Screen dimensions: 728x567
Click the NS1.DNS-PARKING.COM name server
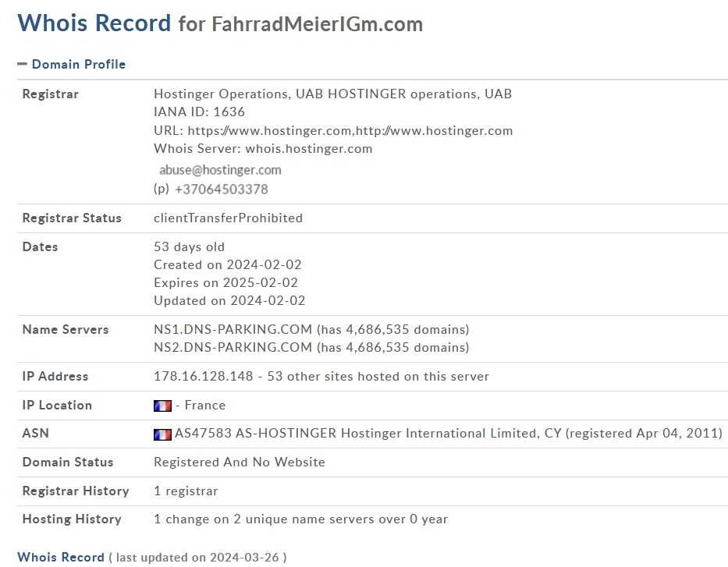(233, 329)
